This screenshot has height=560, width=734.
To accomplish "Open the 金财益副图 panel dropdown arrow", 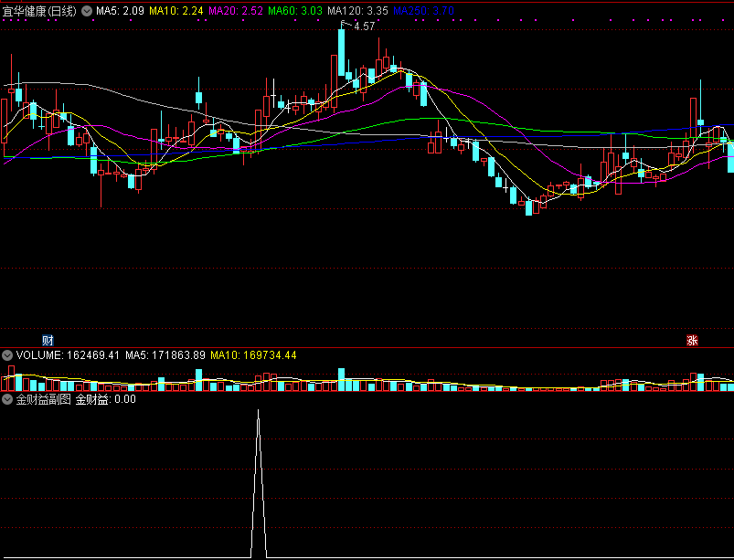I will [7, 399].
